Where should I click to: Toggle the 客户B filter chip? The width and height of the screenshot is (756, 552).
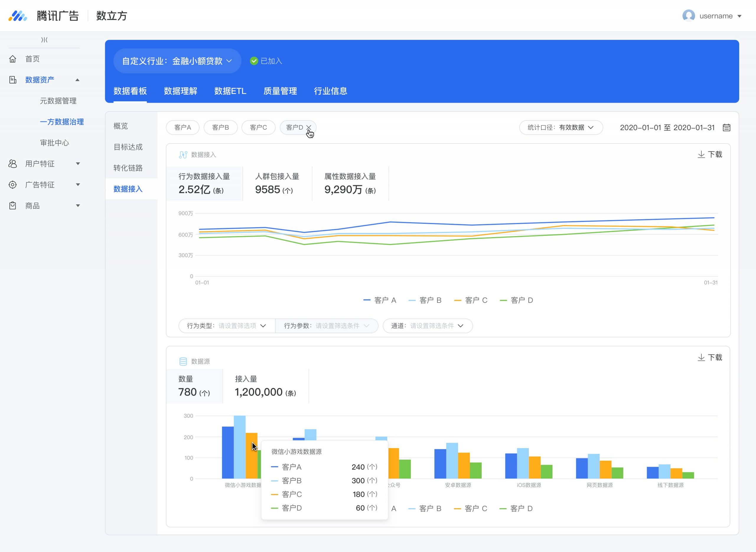pyautogui.click(x=221, y=127)
